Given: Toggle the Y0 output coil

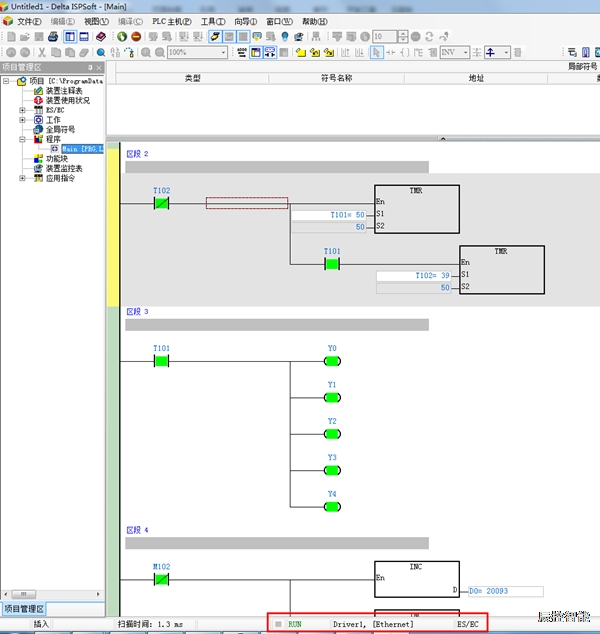Looking at the screenshot, I should [332, 361].
